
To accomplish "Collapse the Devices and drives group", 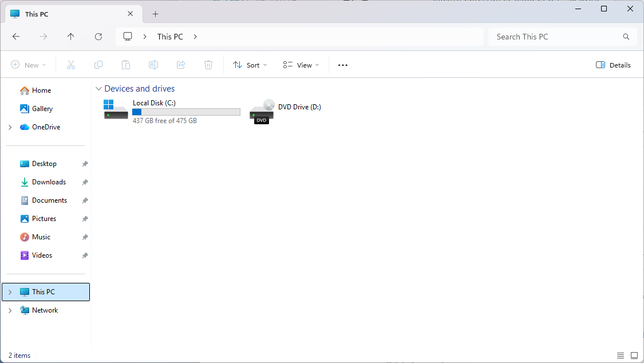I will point(99,89).
